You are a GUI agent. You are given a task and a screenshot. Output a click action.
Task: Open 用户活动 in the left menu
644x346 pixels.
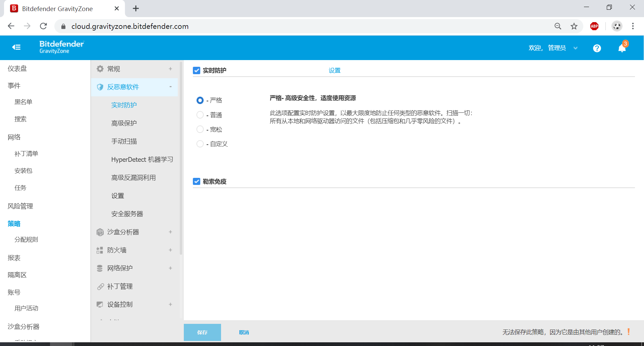tap(26, 308)
